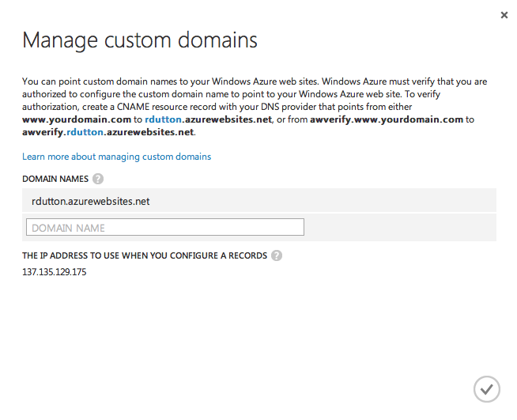Click the Manage custom domains heading
Image resolution: width=517 pixels, height=420 pixels.
pos(139,41)
